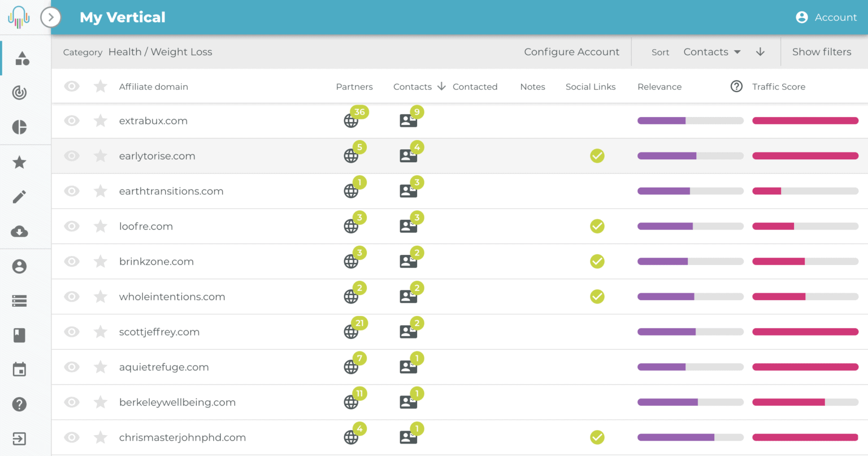Image resolution: width=868 pixels, height=456 pixels.
Task: Click the pencil edit sidebar icon
Action: point(19,197)
